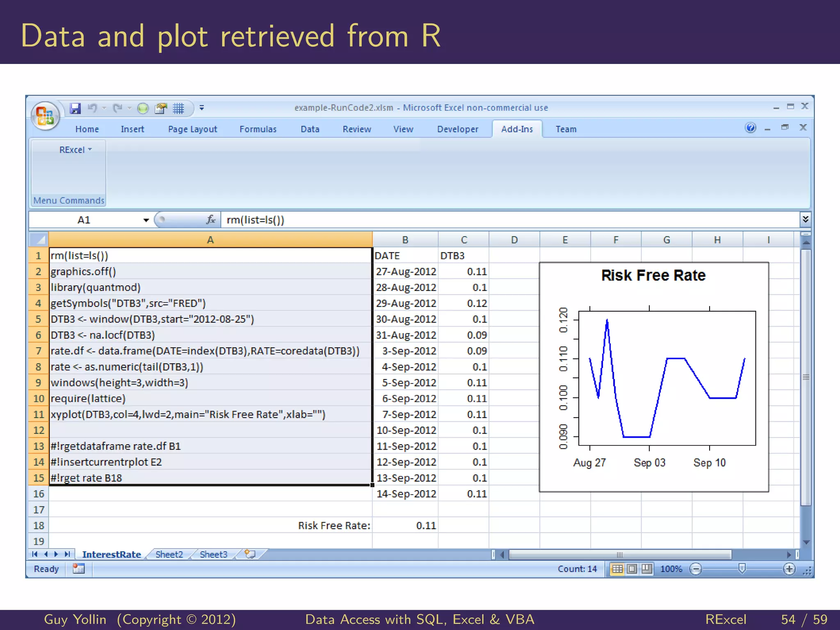Image resolution: width=840 pixels, height=630 pixels.
Task: Select the cell showing 29-Aug-2012
Action: [x=405, y=303]
